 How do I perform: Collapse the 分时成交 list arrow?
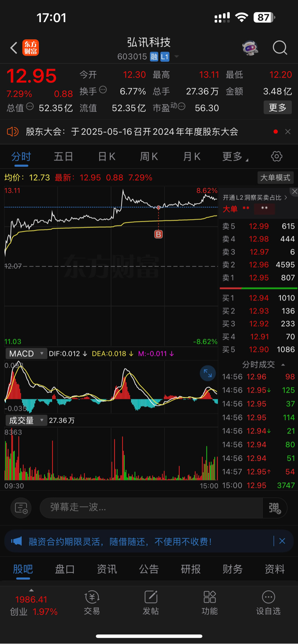(x=283, y=365)
